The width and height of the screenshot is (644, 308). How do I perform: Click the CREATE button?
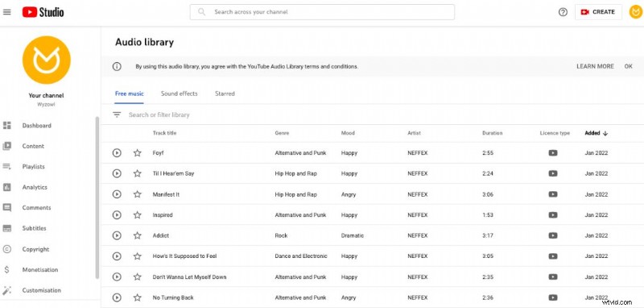pyautogui.click(x=598, y=12)
